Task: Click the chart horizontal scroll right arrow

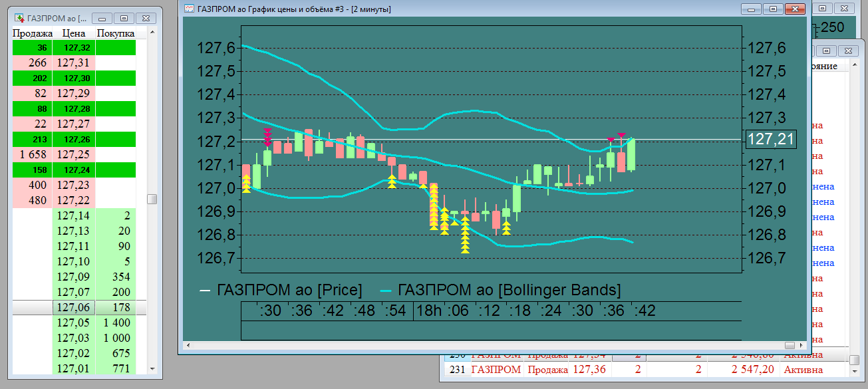Action: point(801,346)
